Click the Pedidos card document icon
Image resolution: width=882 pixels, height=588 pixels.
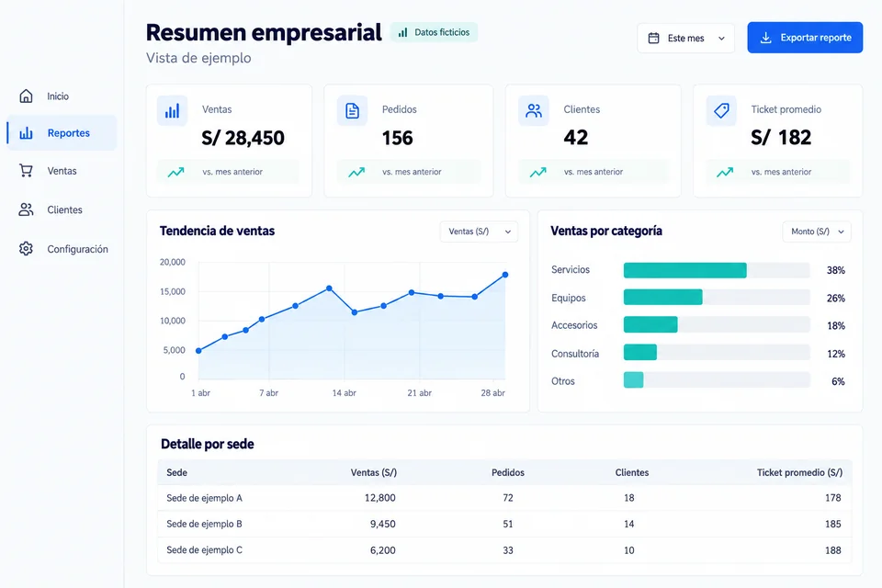[x=352, y=110]
